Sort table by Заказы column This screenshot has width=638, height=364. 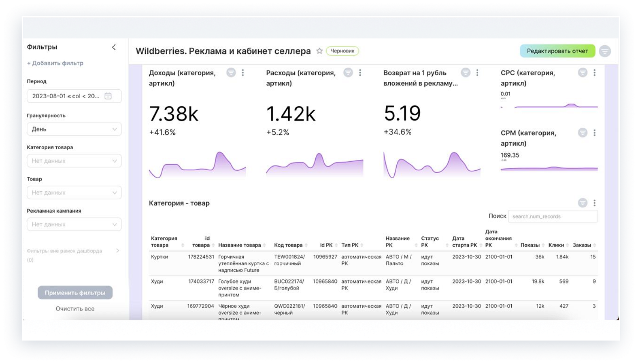(x=595, y=245)
